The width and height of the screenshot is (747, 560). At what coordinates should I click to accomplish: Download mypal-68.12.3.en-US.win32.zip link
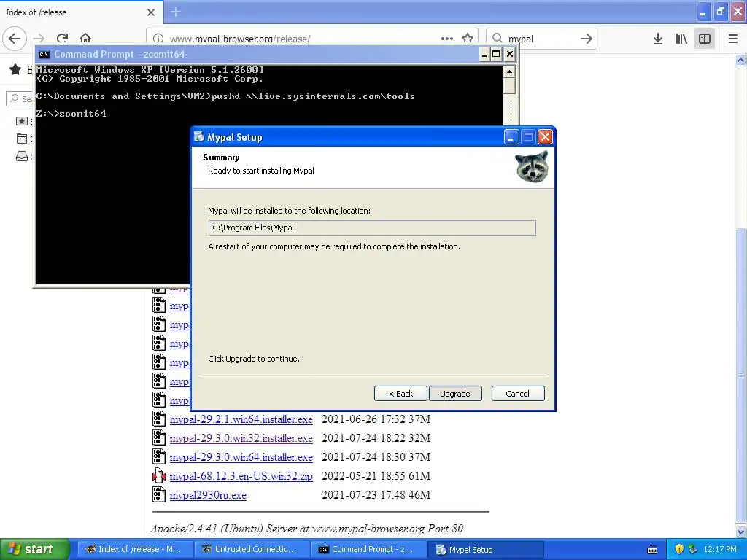point(241,476)
